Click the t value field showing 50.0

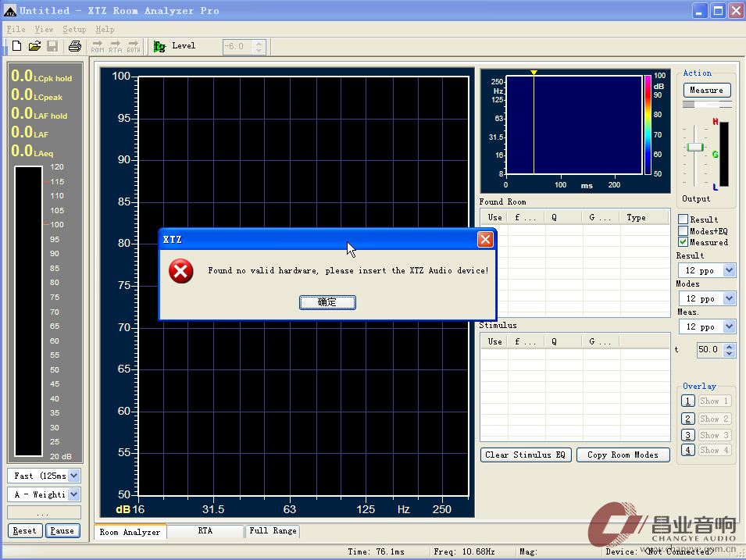pyautogui.click(x=709, y=350)
